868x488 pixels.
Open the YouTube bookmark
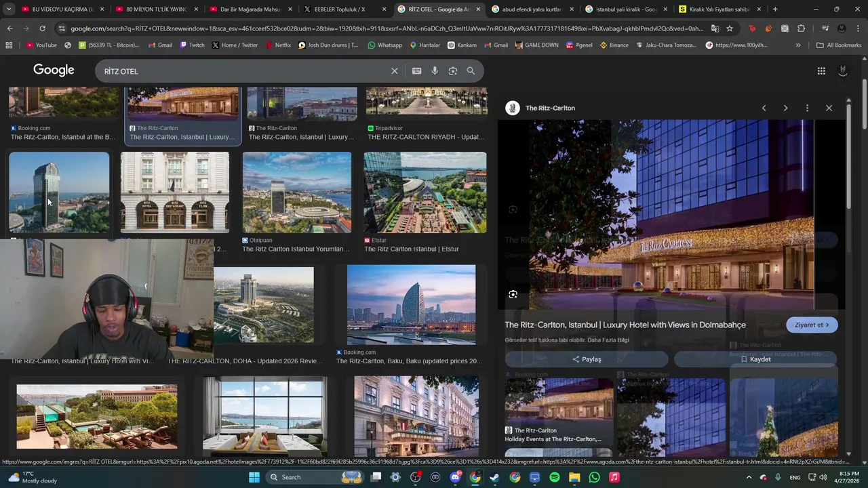[41, 45]
